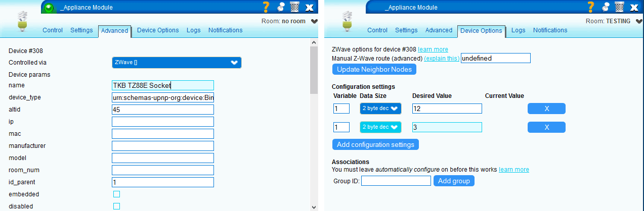Open Notifications tab in right panel

[550, 30]
